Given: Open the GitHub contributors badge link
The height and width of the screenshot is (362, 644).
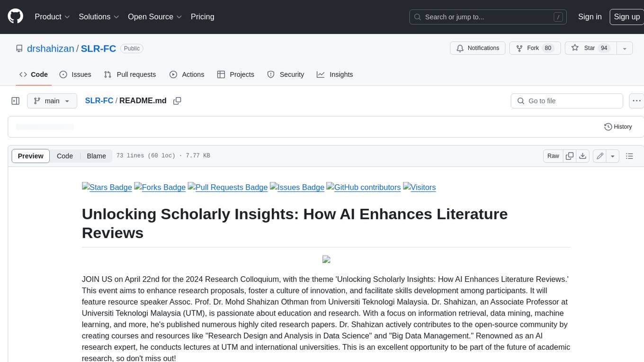Looking at the screenshot, I should coord(364,187).
